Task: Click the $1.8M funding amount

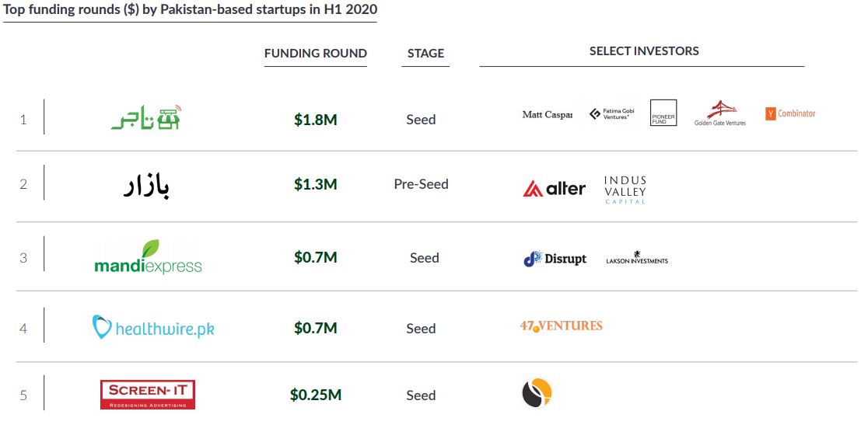Action: coord(316,120)
